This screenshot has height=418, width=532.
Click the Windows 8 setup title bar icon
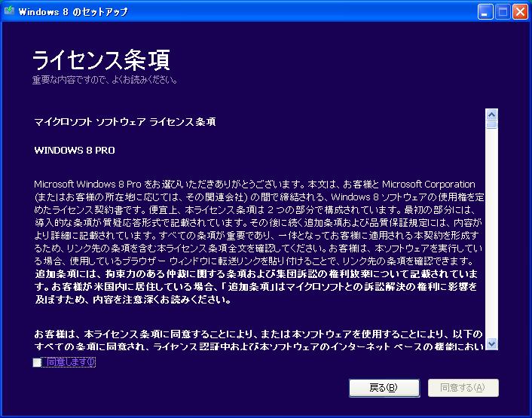(x=9, y=11)
